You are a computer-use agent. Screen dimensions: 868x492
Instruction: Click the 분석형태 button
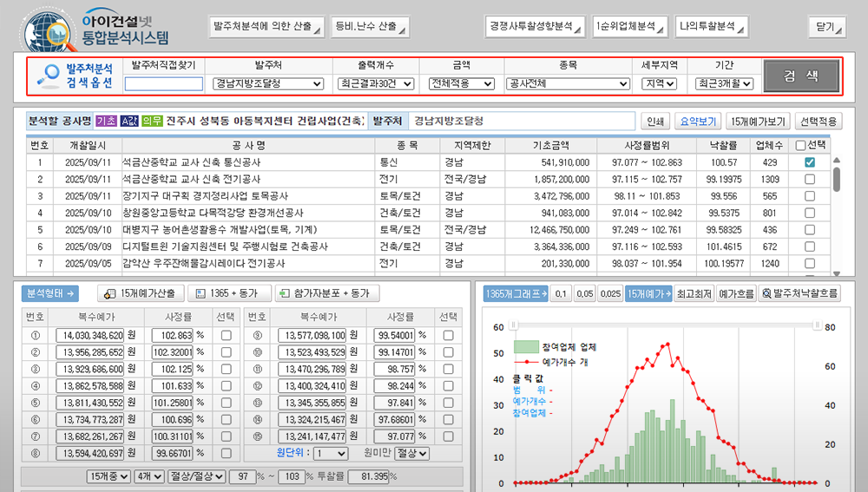click(x=49, y=293)
